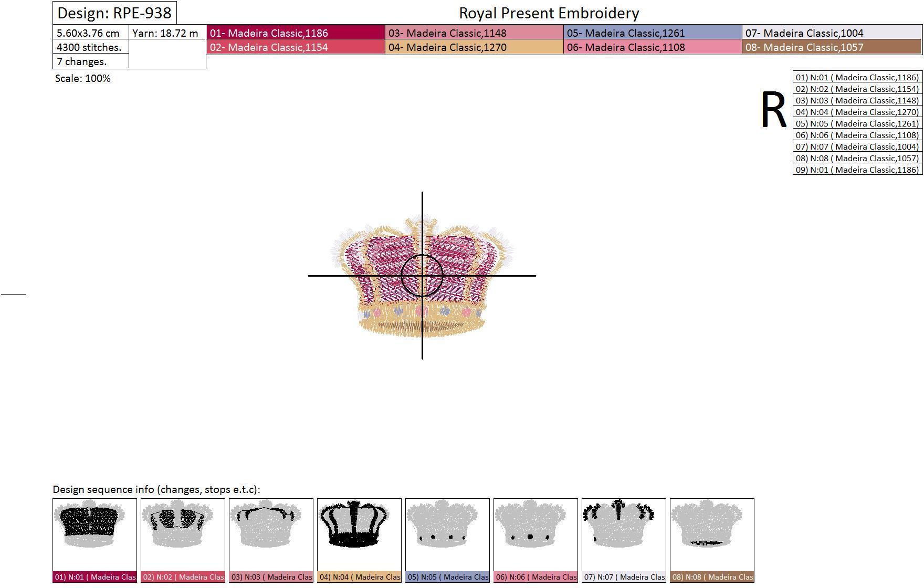
Task: Select list row 05) N:05 ( Madeira Classic,1261)
Action: pos(857,123)
